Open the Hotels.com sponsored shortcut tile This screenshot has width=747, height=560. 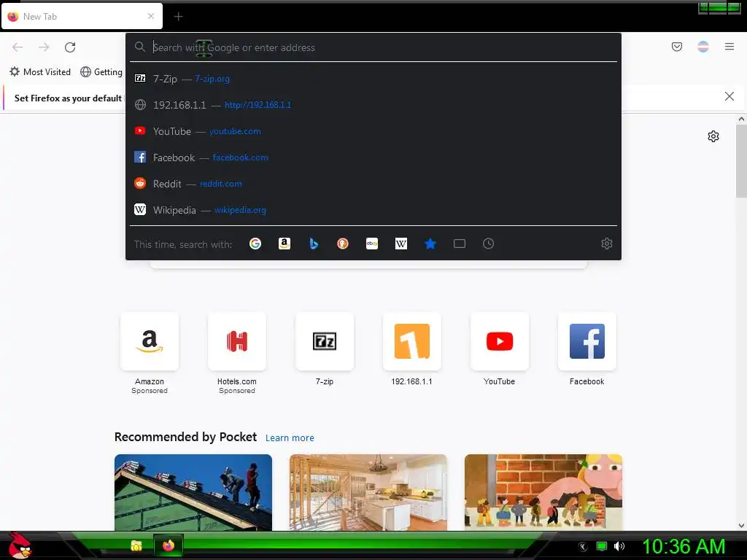point(237,341)
